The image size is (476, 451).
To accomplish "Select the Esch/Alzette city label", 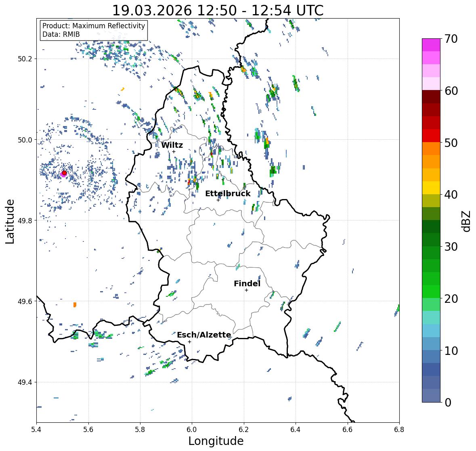I will coord(204,335).
